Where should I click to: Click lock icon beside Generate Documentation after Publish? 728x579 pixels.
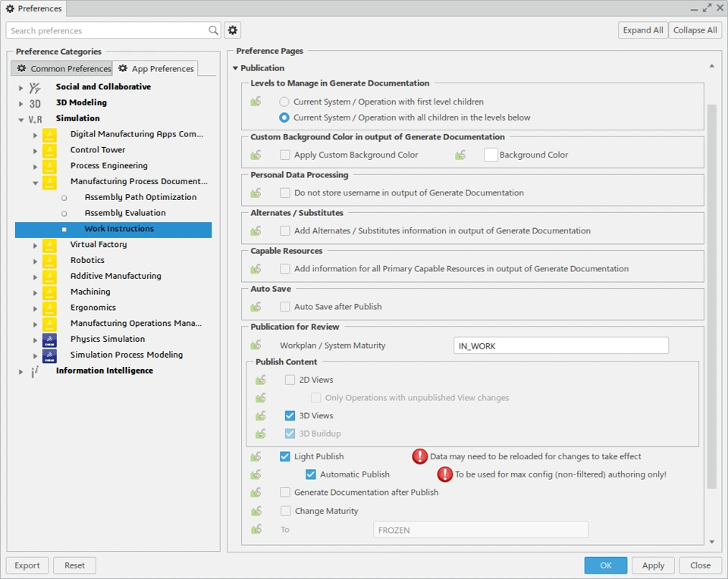click(x=256, y=493)
